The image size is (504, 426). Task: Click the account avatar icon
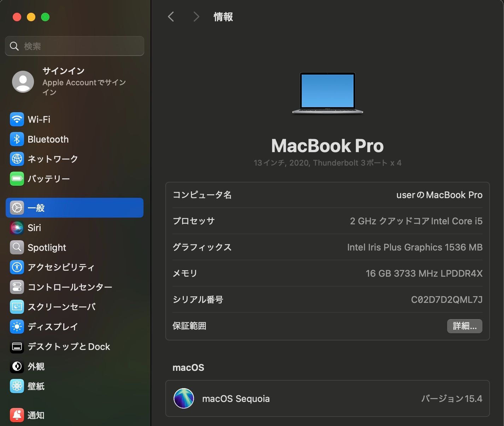(23, 81)
